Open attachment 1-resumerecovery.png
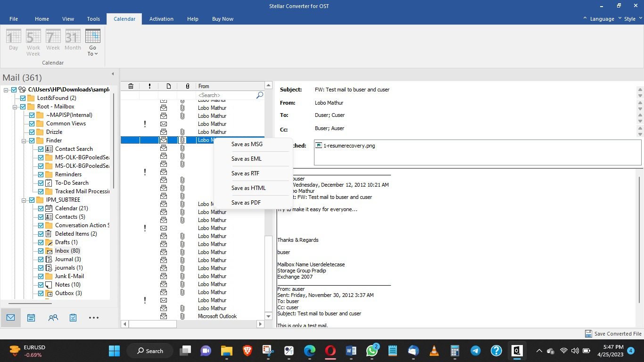 348,146
